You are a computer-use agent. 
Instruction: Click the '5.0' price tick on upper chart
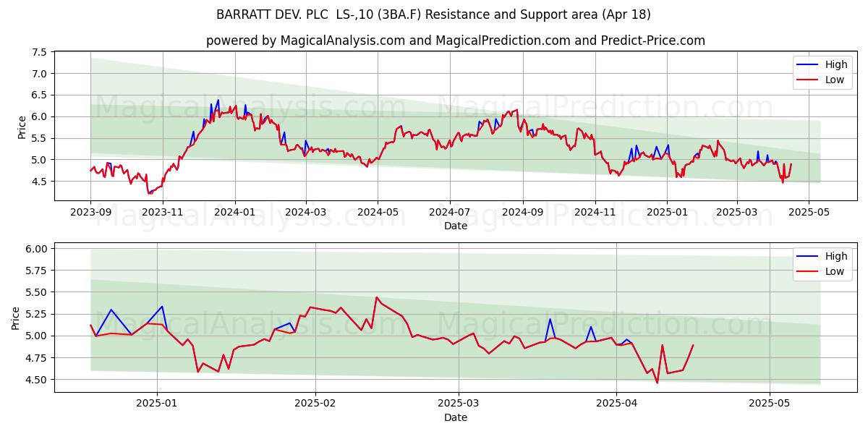(39, 160)
